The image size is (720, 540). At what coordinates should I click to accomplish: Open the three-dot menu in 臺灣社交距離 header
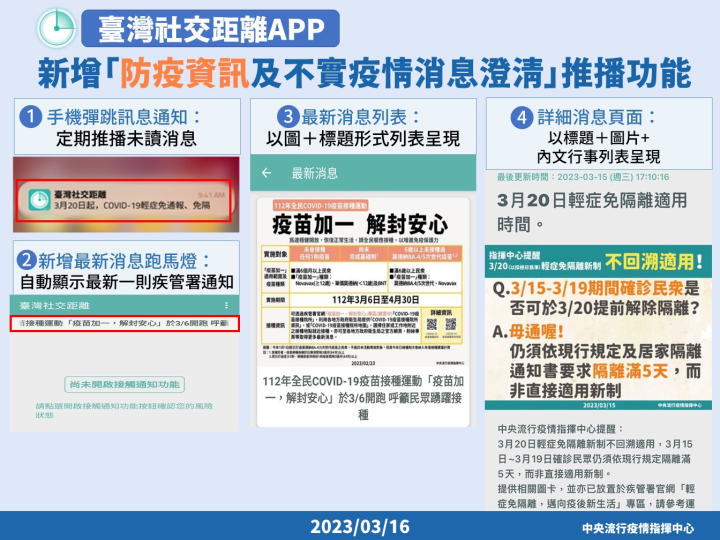(x=228, y=304)
